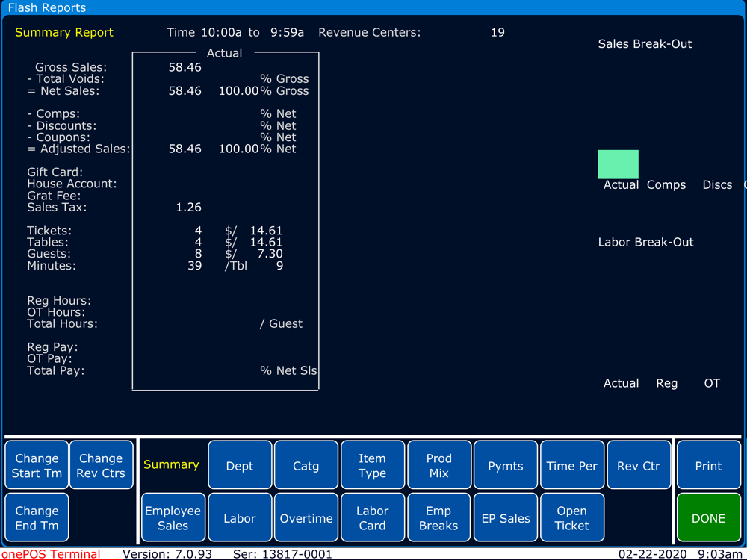Click the Discs label under sales chart
The height and width of the screenshot is (560, 747).
click(x=717, y=184)
